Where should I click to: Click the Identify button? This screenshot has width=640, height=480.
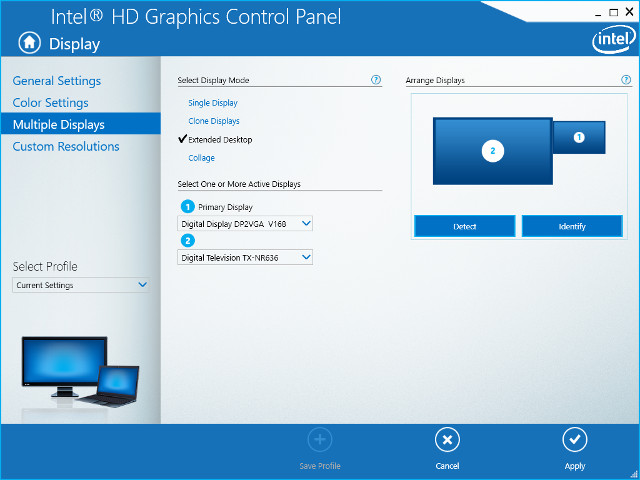click(x=572, y=226)
